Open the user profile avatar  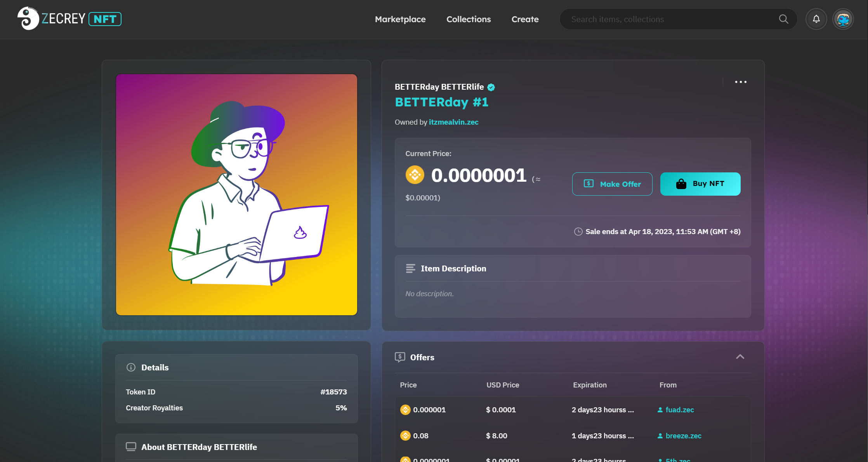click(843, 19)
